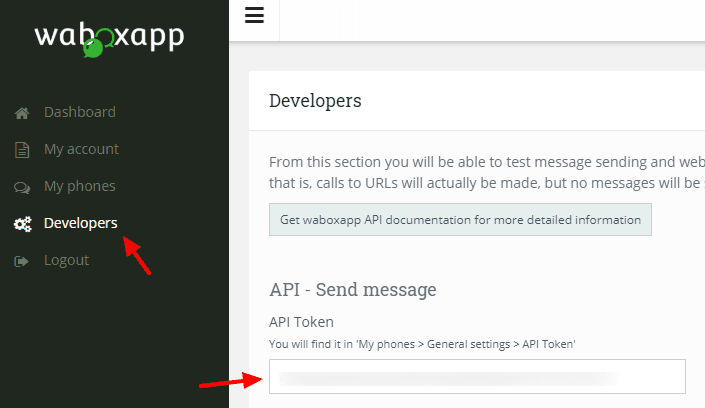The width and height of the screenshot is (705, 408).
Task: Click the Logout exit icon
Action: point(21,261)
